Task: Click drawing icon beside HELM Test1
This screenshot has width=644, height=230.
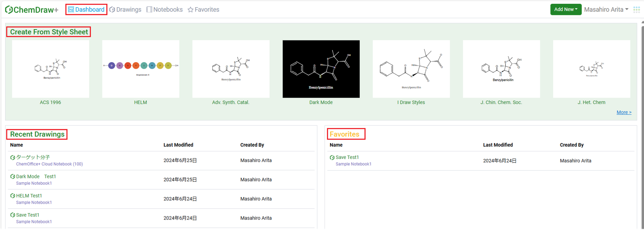Action: 13,196
